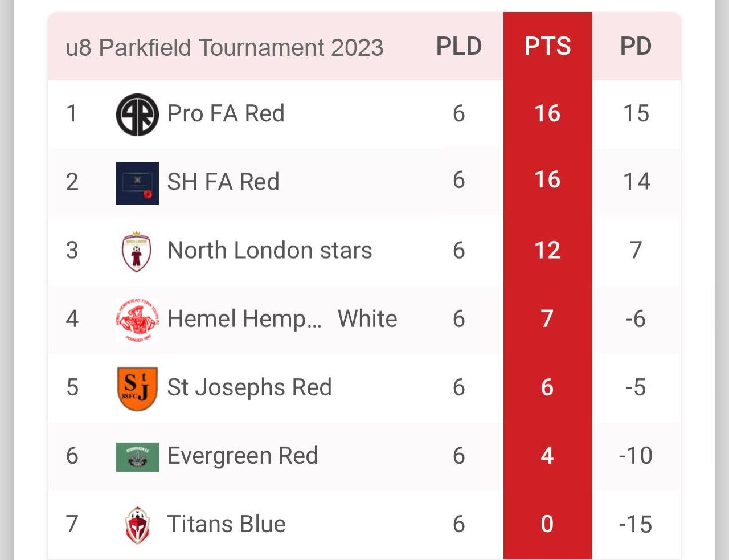Select the PLD column header
The height and width of the screenshot is (560, 729).
pyautogui.click(x=459, y=47)
